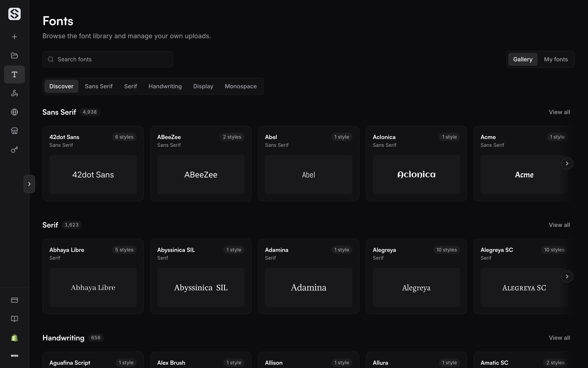Image resolution: width=588 pixels, height=368 pixels.
Task: Click the 4,938 count badge next to Sans Serif
Action: pyautogui.click(x=90, y=112)
